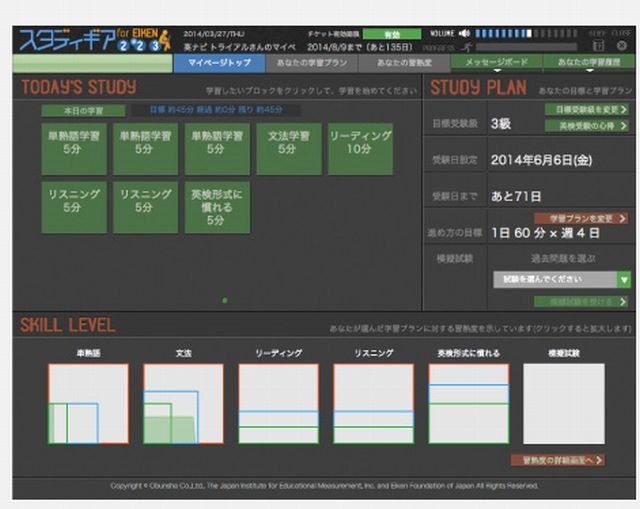Enlarge the 単熟語 skill level chart
Screen dimensions: 640x509
[88, 403]
